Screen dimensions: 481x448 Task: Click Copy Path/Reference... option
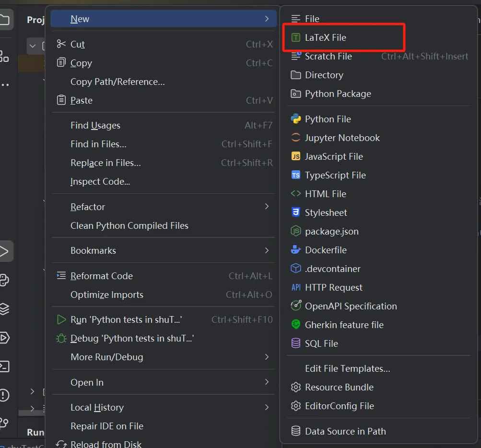click(117, 82)
